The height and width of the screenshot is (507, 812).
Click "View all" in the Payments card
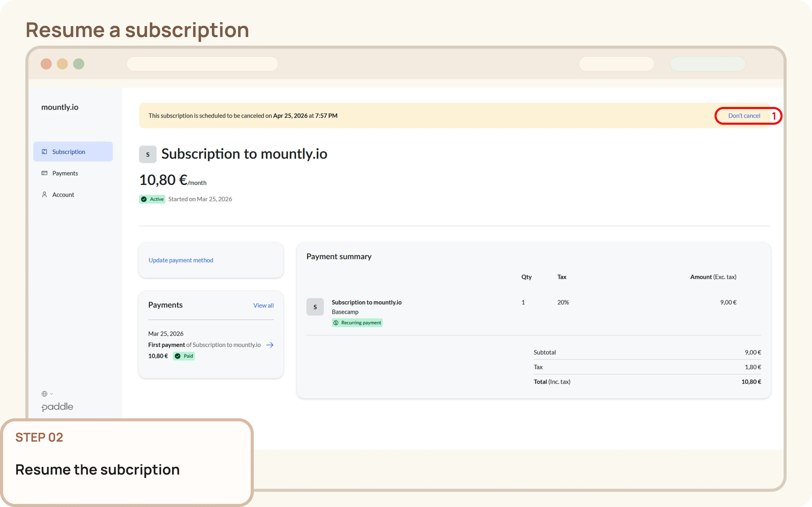coord(263,305)
